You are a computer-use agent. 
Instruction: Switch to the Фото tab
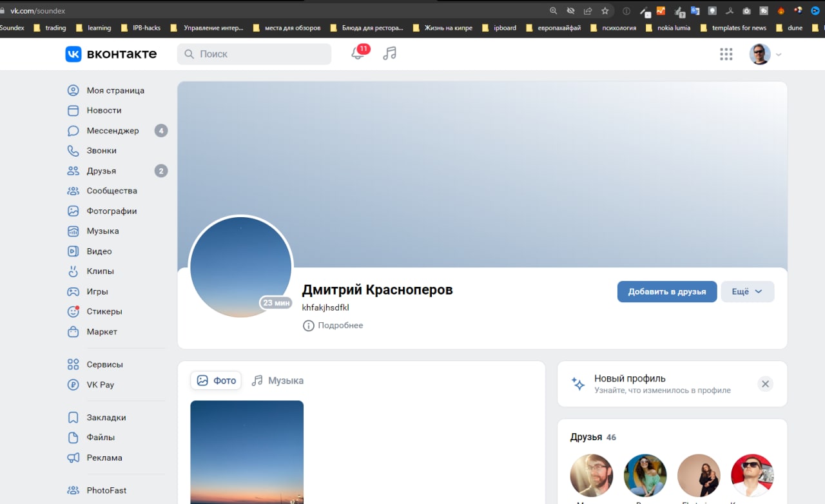coord(216,380)
